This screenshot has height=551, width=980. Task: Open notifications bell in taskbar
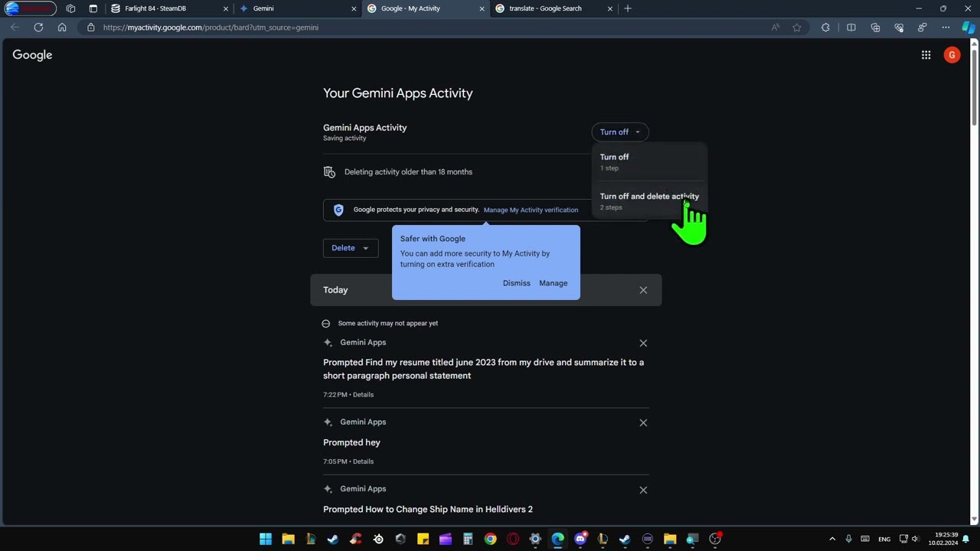point(966,539)
